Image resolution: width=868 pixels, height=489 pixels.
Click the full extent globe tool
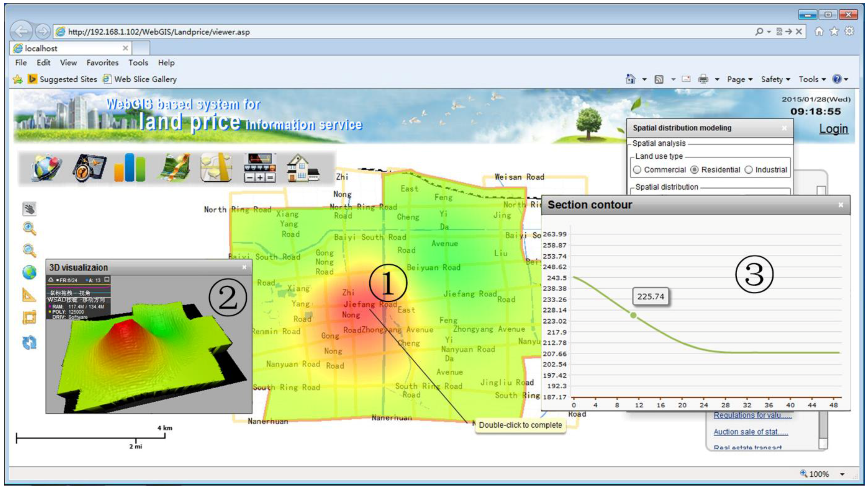point(29,272)
